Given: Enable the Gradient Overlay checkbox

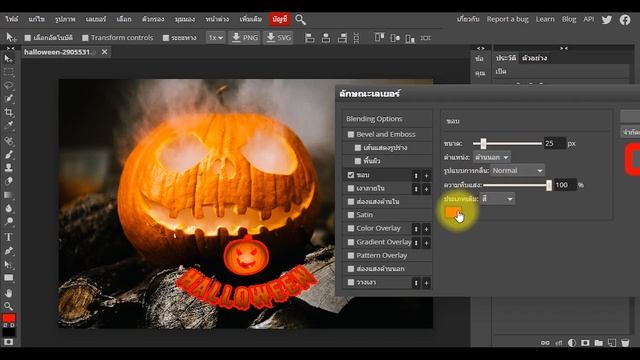Looking at the screenshot, I should 351,242.
